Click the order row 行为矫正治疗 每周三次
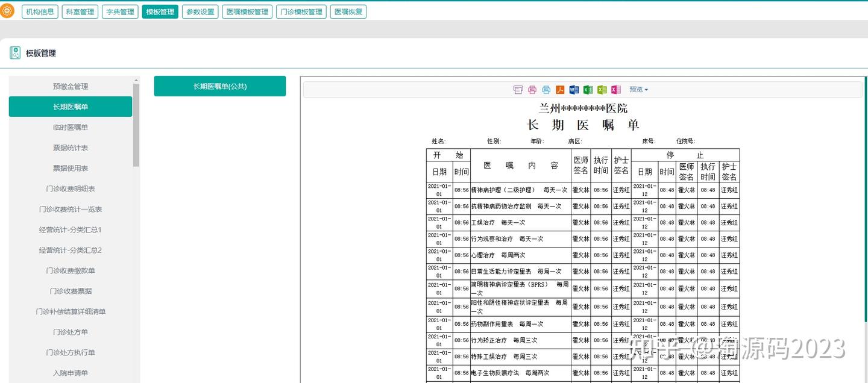868x383 pixels. pyautogui.click(x=520, y=340)
